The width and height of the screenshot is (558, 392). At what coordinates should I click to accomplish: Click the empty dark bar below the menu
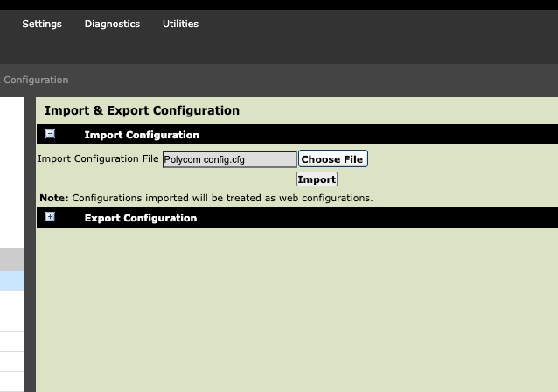pos(279,52)
